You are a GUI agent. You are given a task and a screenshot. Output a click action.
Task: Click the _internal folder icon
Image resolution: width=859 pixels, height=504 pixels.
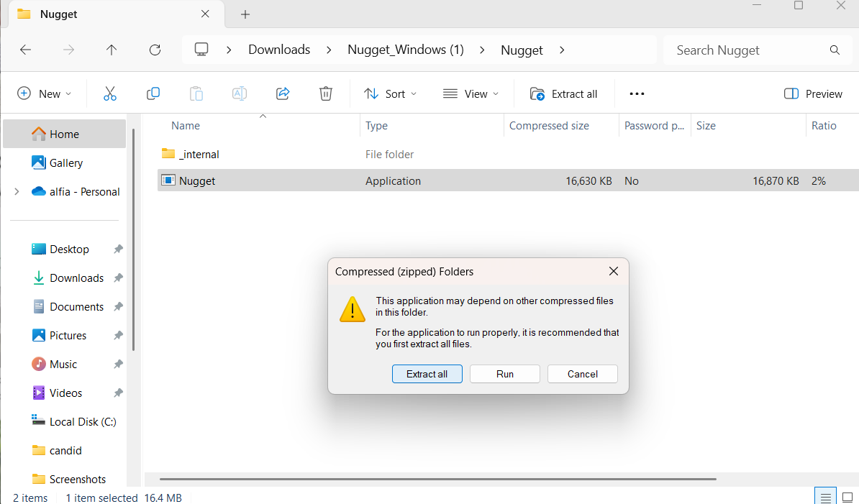point(168,153)
